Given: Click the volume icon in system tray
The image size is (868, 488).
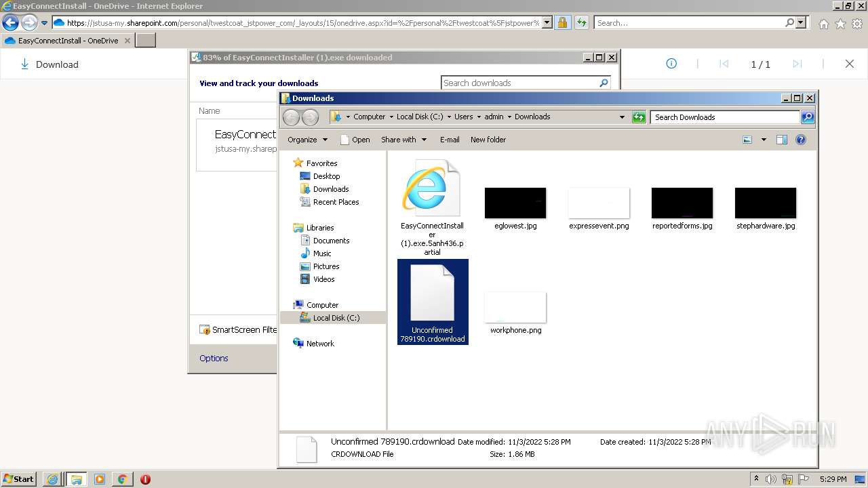Looking at the screenshot, I should (771, 479).
